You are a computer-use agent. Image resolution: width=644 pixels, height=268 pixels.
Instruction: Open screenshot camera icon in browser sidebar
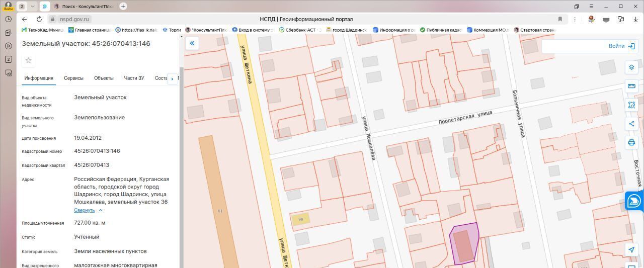click(x=8, y=73)
